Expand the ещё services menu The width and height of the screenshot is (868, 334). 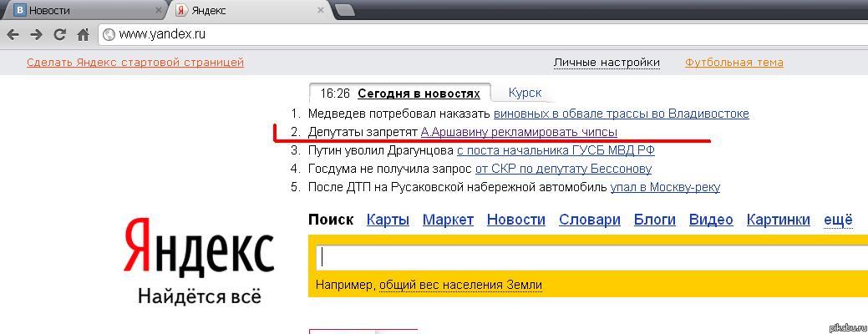(x=838, y=220)
